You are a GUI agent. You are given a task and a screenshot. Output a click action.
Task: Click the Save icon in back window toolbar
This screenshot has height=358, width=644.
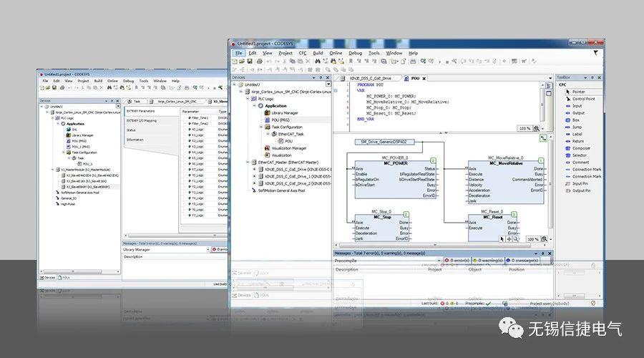[x=54, y=87]
